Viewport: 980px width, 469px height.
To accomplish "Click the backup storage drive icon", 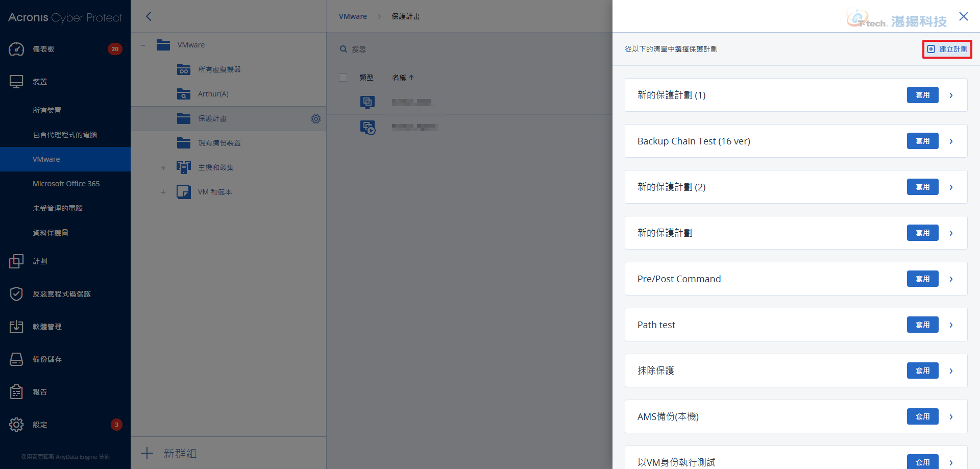I will [16, 359].
